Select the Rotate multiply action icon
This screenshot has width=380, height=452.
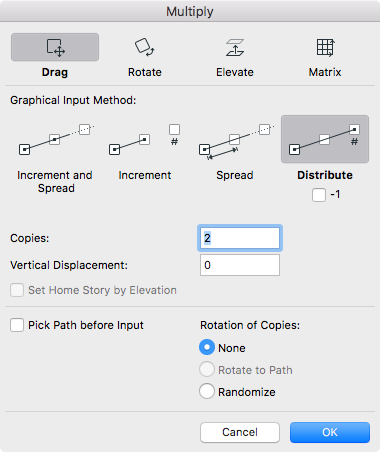click(x=145, y=47)
